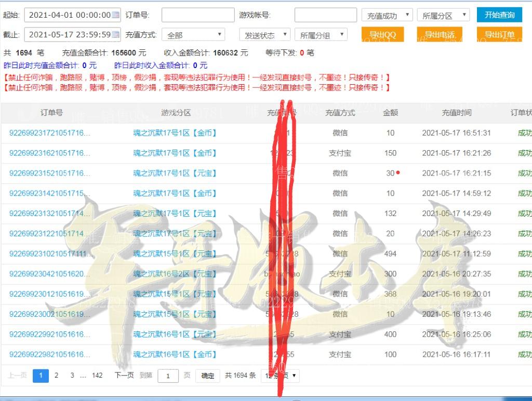Screen dimensions: 532x401
Task: Open the 所属分区 dropdown
Action: point(443,16)
